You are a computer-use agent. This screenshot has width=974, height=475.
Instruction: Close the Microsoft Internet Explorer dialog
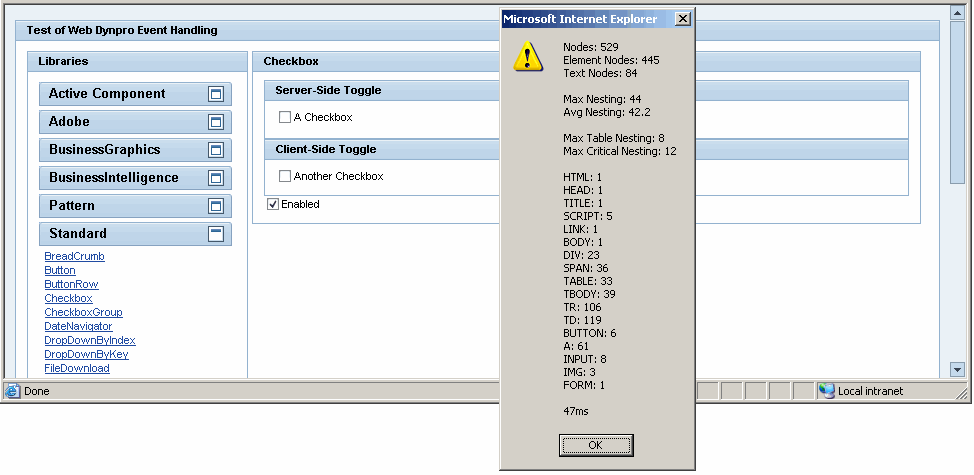682,19
